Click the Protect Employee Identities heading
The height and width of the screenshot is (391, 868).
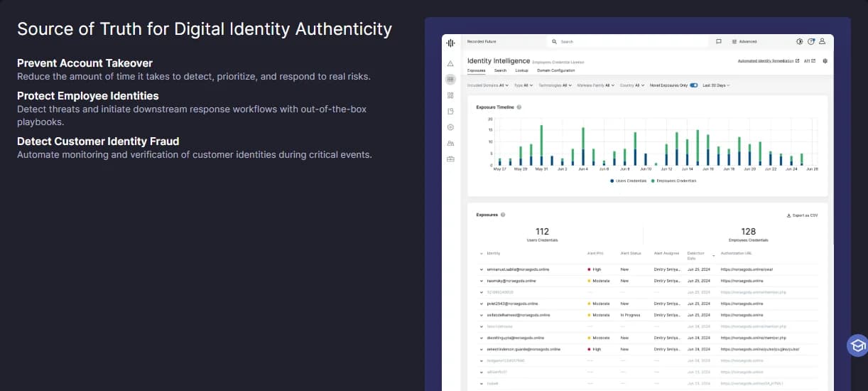click(88, 96)
